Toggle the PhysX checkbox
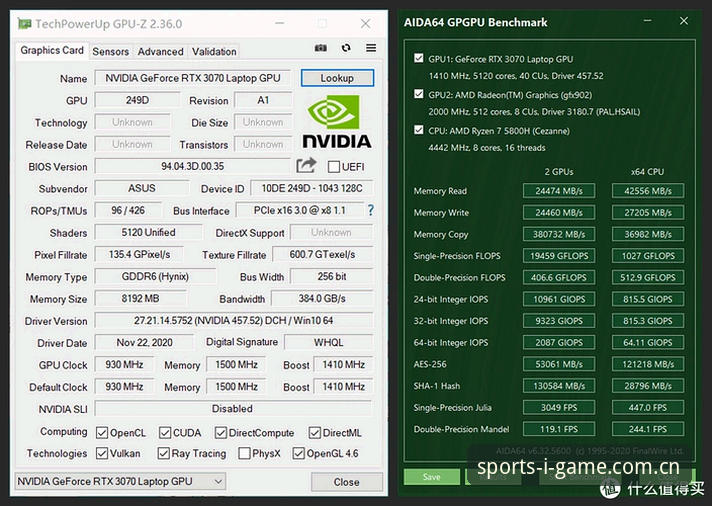This screenshot has width=712, height=506. pos(244,453)
